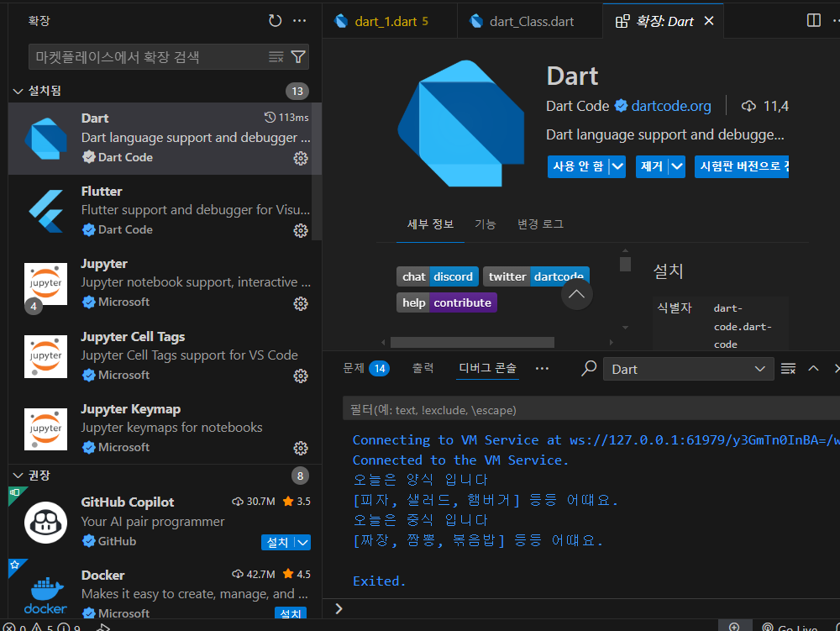This screenshot has width=840, height=631.
Task: Open the extension filter funnel
Action: (x=298, y=57)
